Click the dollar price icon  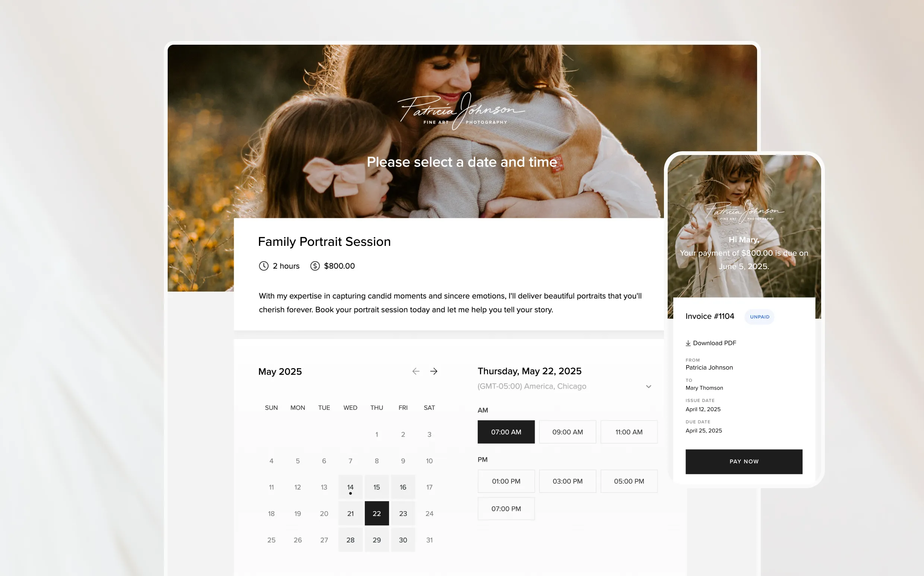[x=314, y=266]
